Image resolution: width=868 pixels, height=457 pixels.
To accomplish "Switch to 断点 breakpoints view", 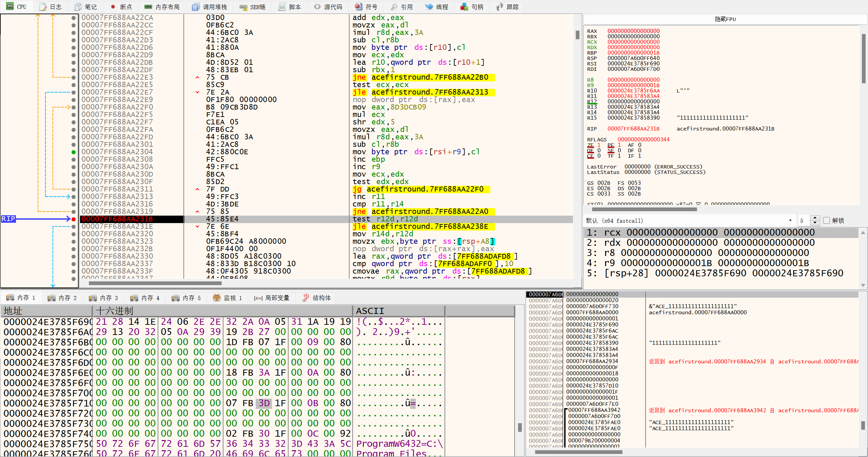I will pyautogui.click(x=121, y=7).
